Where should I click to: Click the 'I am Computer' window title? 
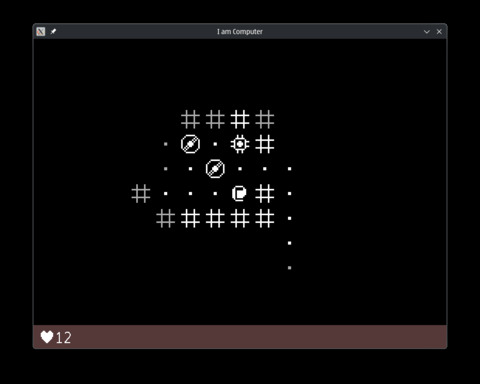[240, 31]
